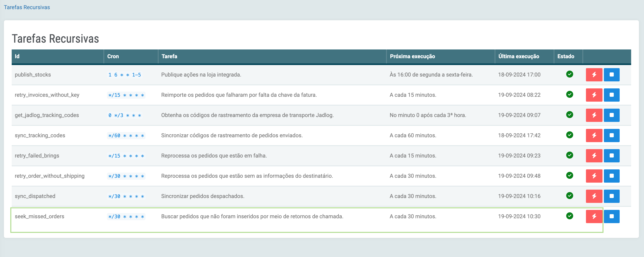Stop get_jadlog_tracking_codes using blue square button
Image resolution: width=644 pixels, height=257 pixels.
coord(611,115)
